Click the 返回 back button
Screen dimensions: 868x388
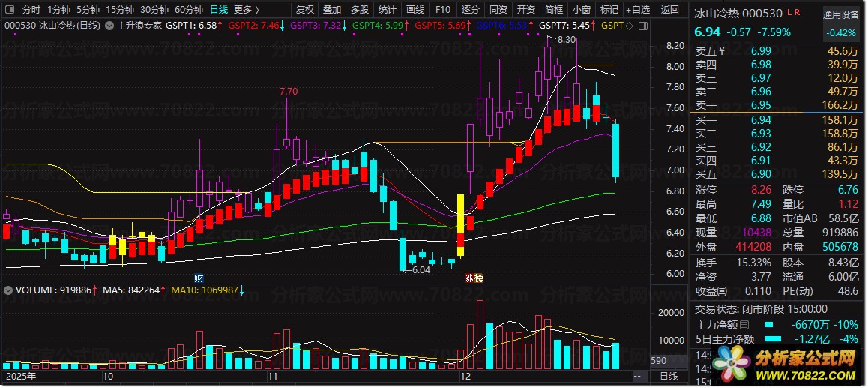(x=670, y=10)
